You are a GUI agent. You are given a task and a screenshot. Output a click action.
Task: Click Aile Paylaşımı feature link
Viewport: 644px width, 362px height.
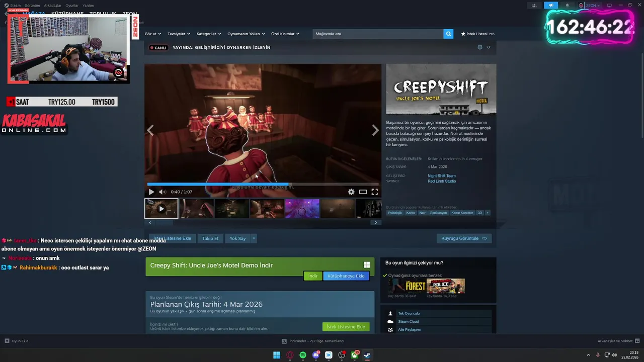pos(409,329)
